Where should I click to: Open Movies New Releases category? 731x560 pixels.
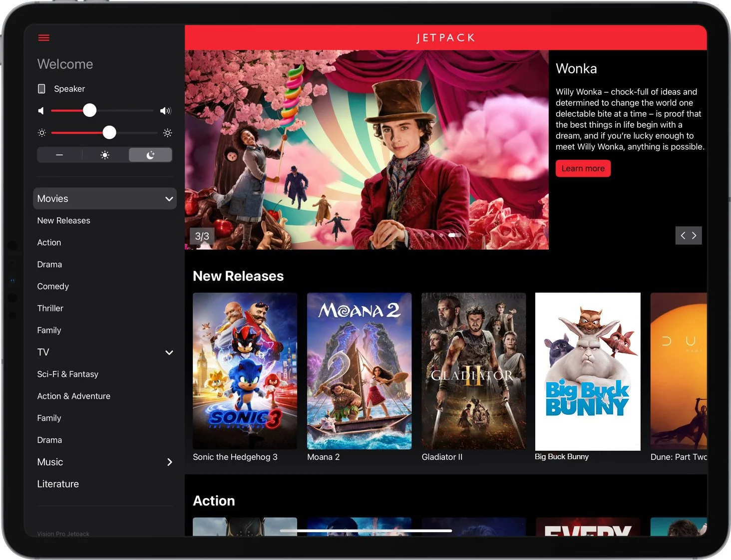click(63, 221)
